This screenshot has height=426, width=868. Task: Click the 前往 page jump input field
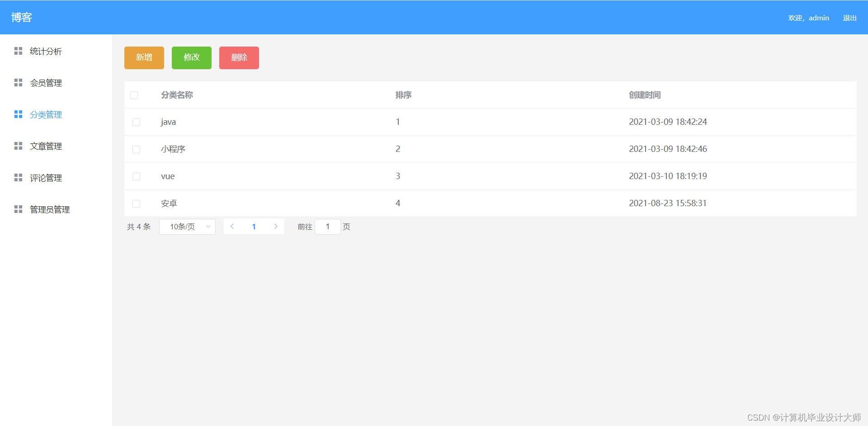pos(328,227)
